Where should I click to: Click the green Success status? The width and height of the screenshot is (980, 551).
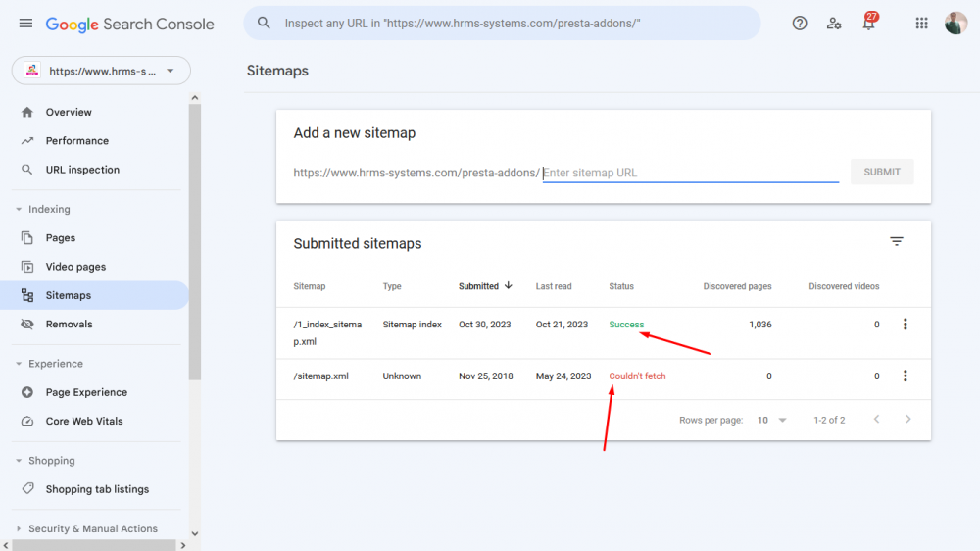coord(626,324)
